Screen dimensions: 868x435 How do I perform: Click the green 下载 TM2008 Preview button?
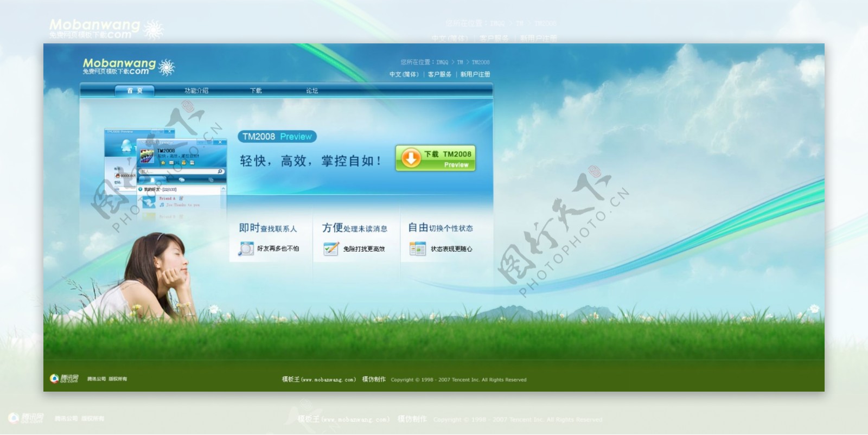tap(436, 158)
